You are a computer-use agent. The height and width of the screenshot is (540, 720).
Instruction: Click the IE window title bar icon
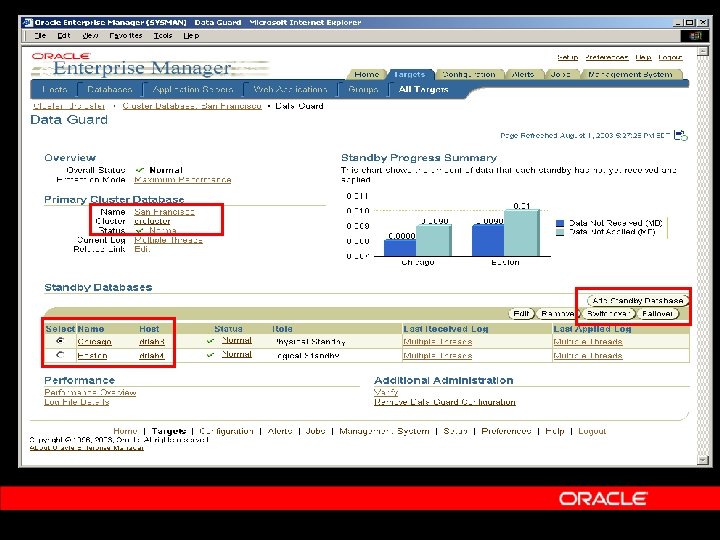pos(28,22)
